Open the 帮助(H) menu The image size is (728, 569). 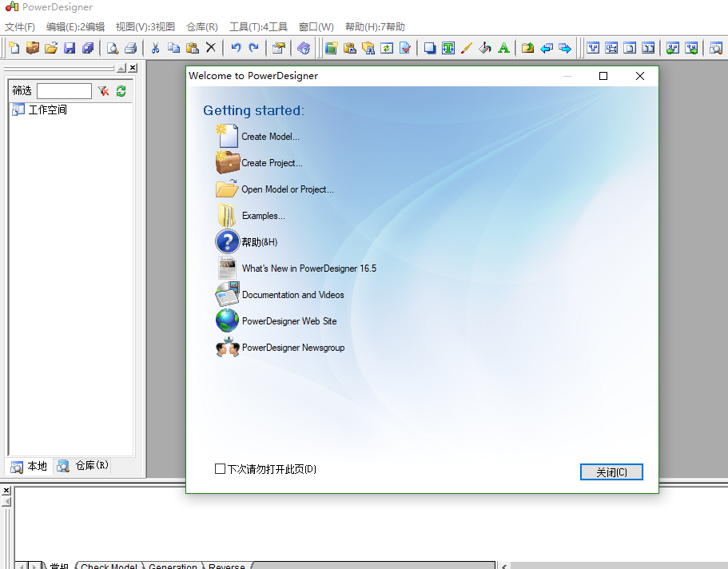pyautogui.click(x=375, y=27)
